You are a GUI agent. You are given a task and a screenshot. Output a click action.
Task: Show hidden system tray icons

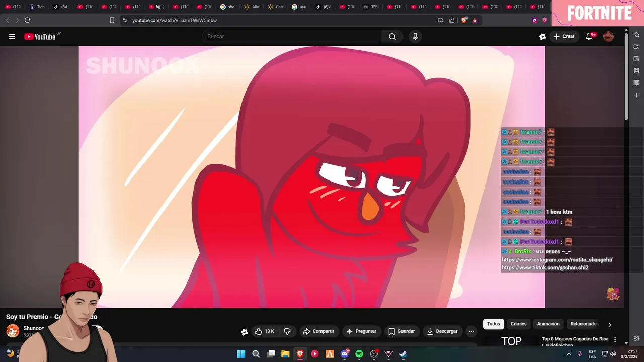click(x=569, y=354)
